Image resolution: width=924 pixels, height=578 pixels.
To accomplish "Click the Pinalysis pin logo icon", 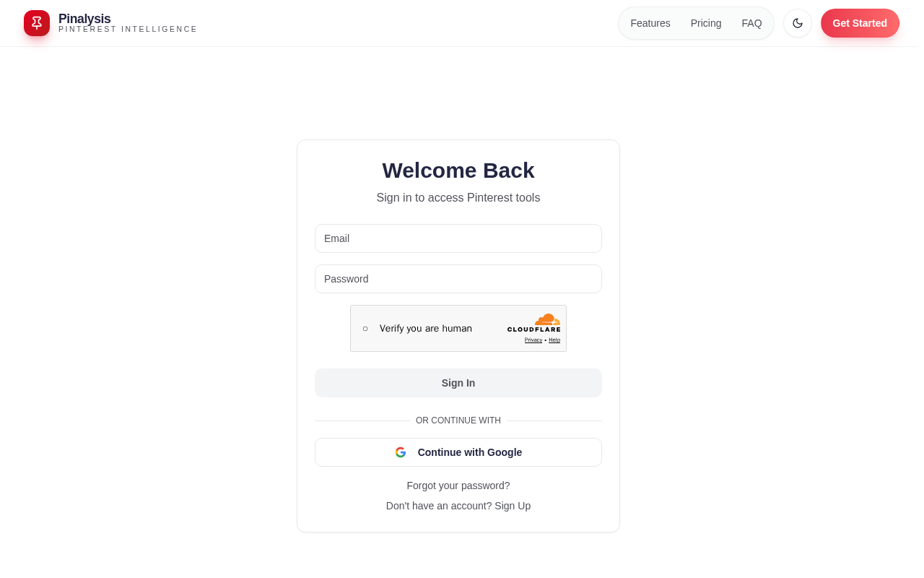I will coord(37,23).
